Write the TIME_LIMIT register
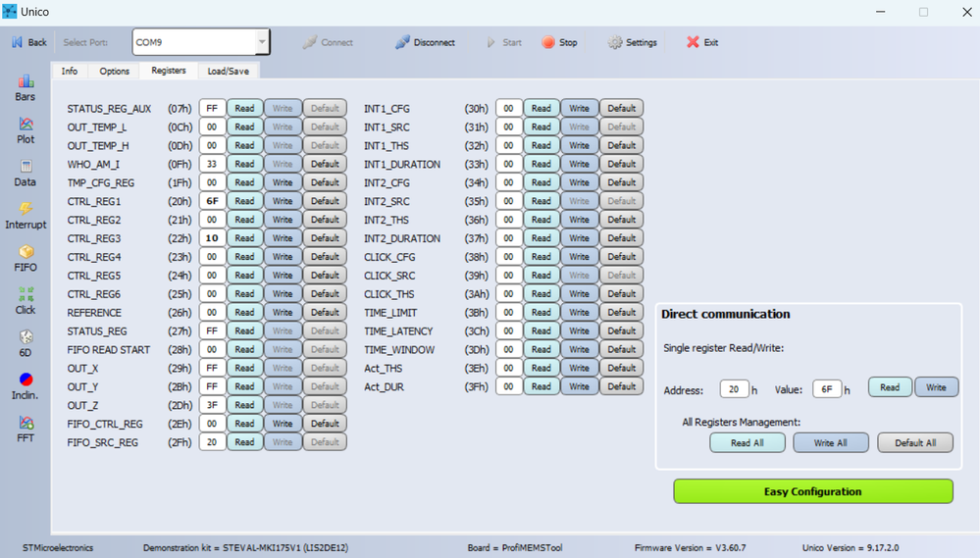The image size is (980, 558). (x=580, y=313)
